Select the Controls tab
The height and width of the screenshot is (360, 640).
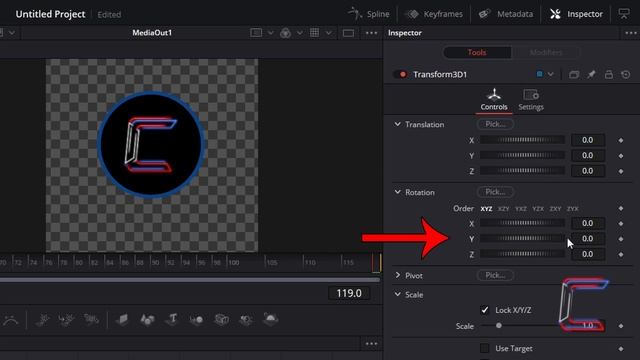click(494, 100)
